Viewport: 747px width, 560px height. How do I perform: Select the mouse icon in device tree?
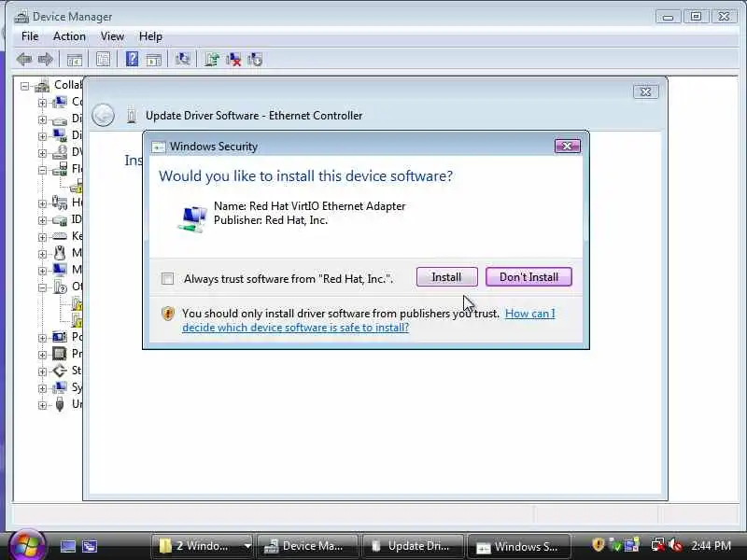click(60, 253)
